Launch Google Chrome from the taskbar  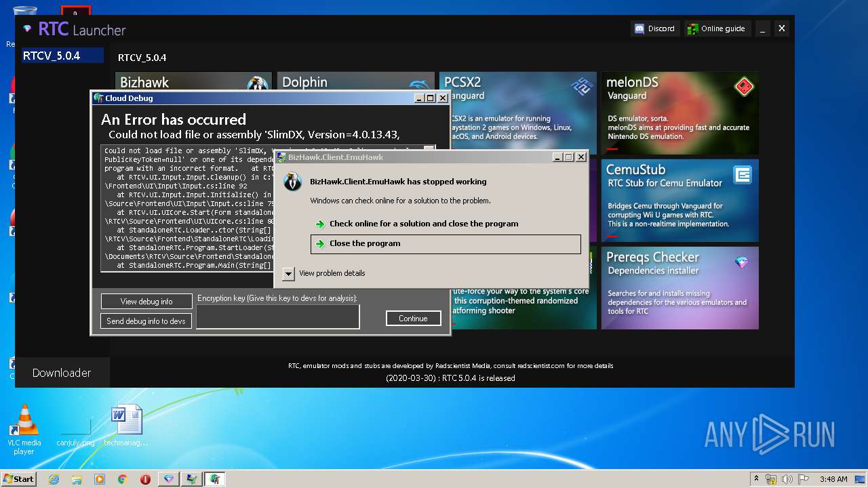coord(122,479)
